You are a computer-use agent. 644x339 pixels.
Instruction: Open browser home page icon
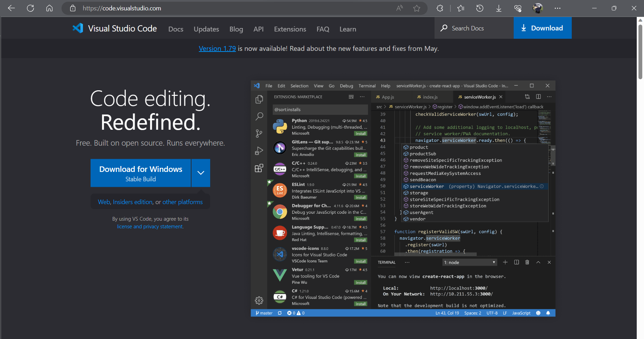(49, 8)
